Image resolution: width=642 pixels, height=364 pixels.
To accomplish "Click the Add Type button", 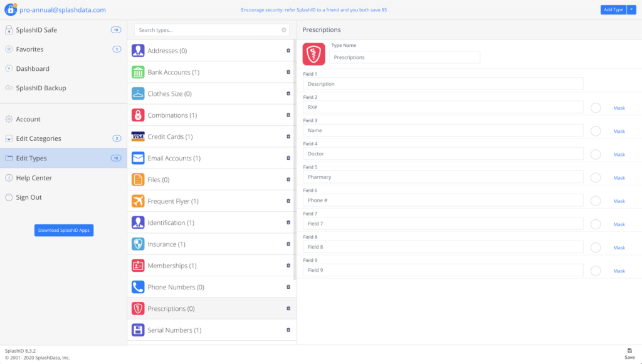I will pos(613,9).
